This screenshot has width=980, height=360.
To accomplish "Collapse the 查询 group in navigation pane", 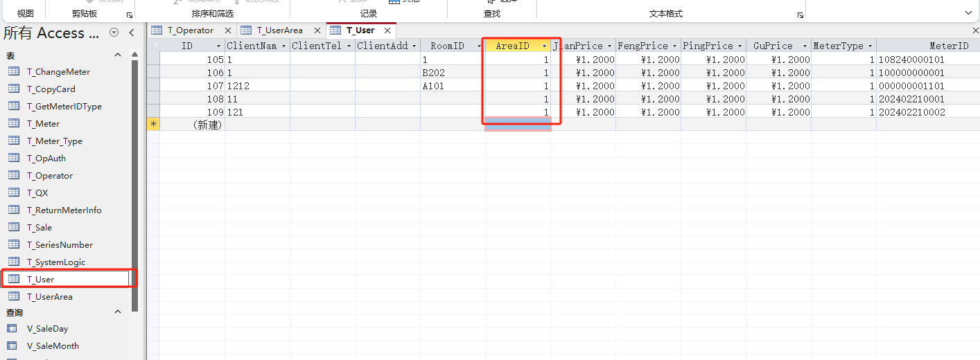I will tap(118, 312).
